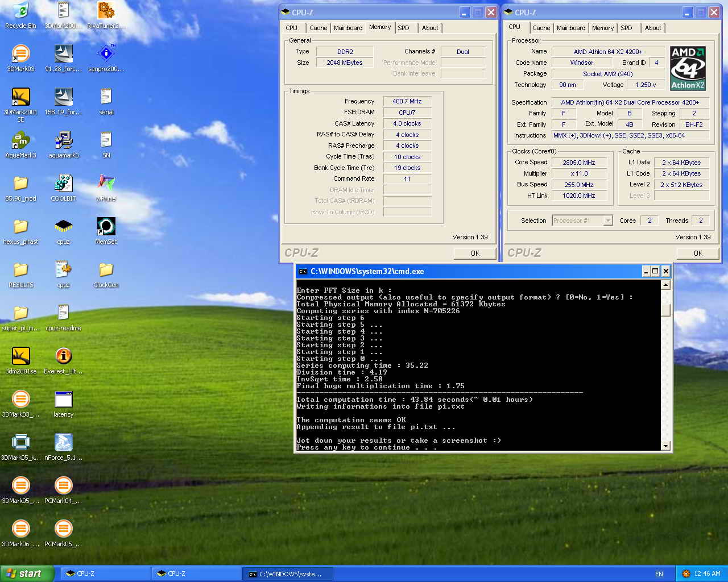Click the DDR2 memory type field
728x582 pixels.
pyautogui.click(x=345, y=52)
